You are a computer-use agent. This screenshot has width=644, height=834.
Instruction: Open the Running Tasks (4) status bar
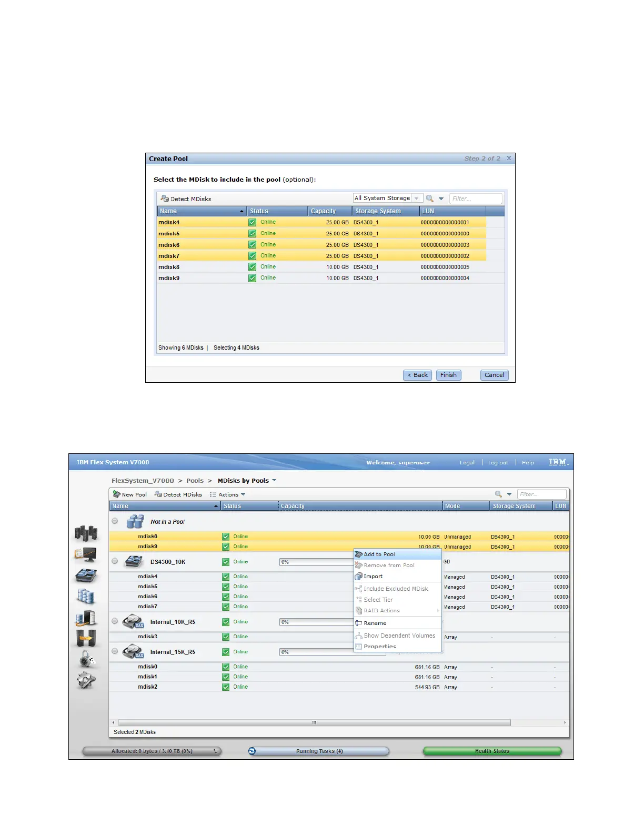coord(319,751)
